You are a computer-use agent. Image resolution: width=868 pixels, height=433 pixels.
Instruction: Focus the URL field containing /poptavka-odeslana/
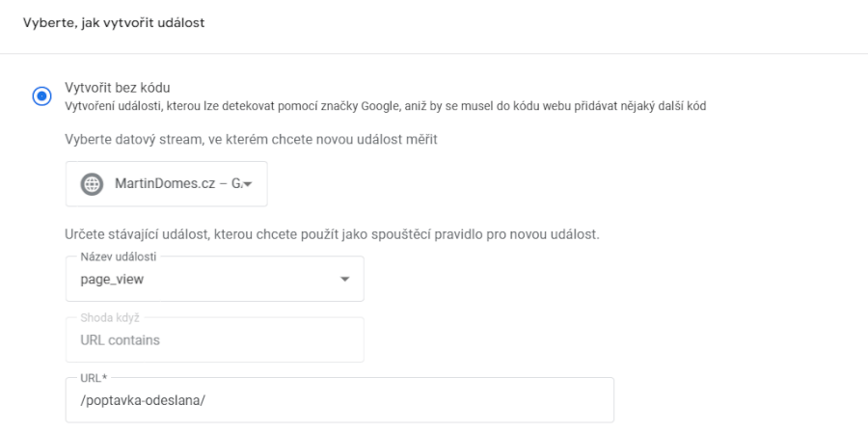[339, 400]
